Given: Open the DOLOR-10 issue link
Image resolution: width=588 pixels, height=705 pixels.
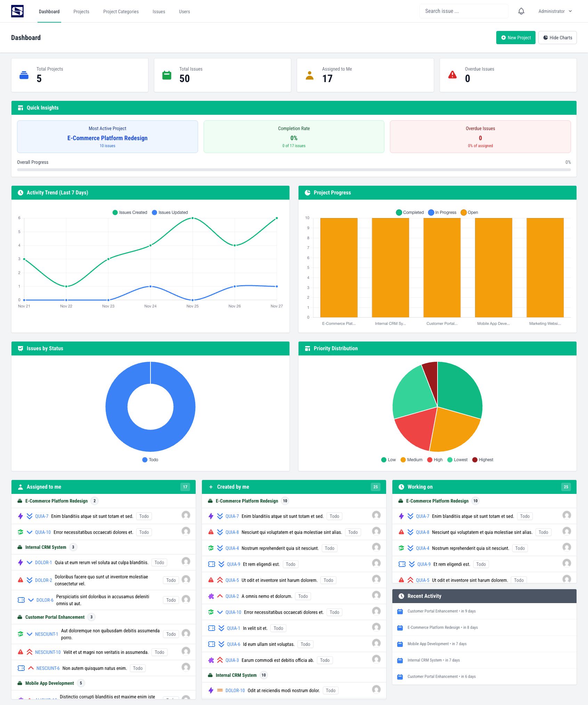Looking at the screenshot, I should click(x=235, y=690).
